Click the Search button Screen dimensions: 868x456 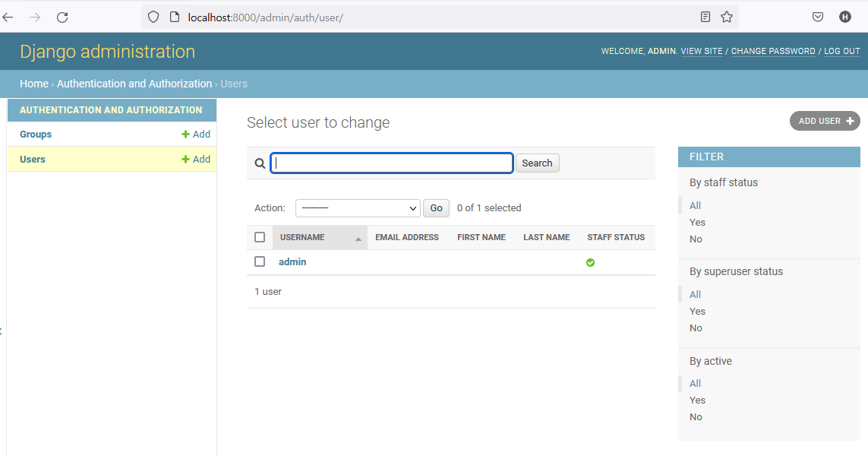pyautogui.click(x=537, y=163)
